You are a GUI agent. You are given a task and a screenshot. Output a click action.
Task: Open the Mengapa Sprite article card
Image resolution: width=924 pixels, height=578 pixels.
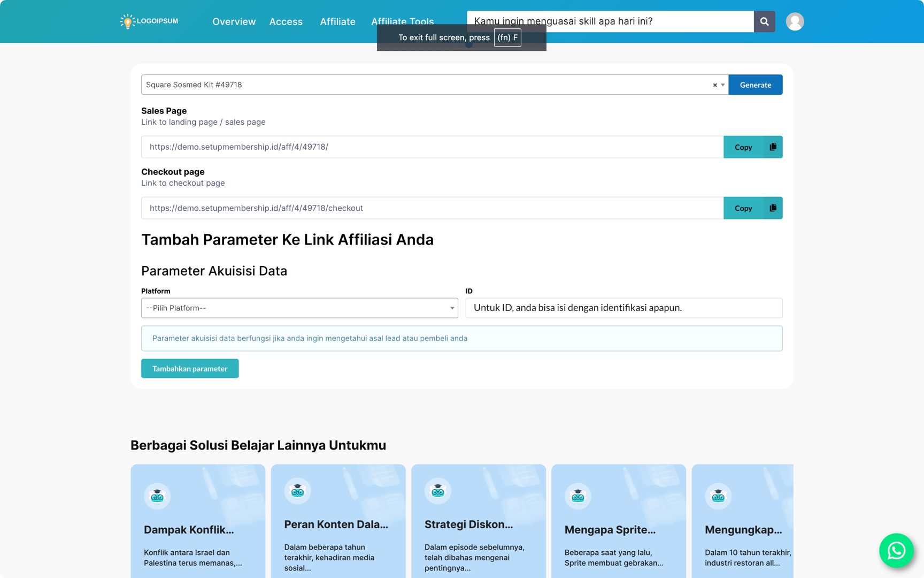618,522
